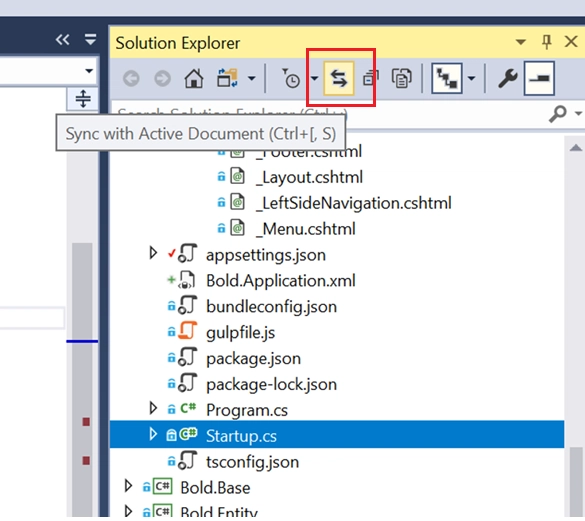Toggle auto-hide pin for Solution Explorer
Image resolution: width=585 pixels, height=521 pixels.
click(547, 42)
